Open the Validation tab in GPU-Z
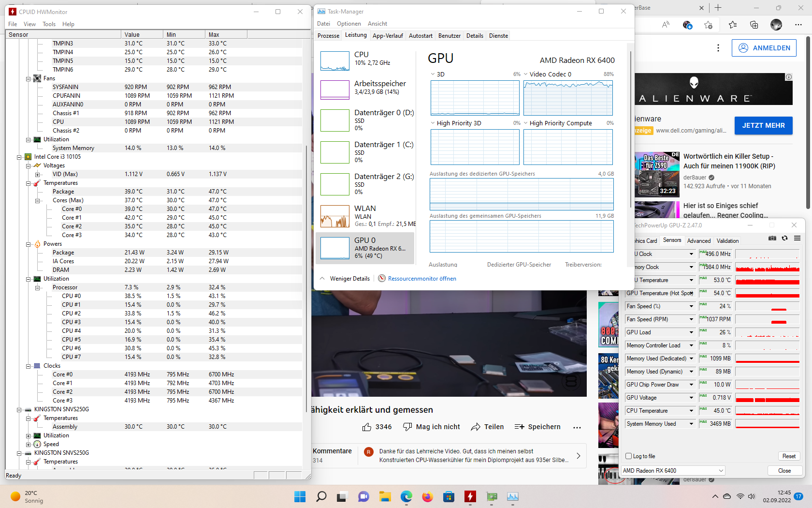Viewport: 812px width, 508px height. [x=727, y=241]
